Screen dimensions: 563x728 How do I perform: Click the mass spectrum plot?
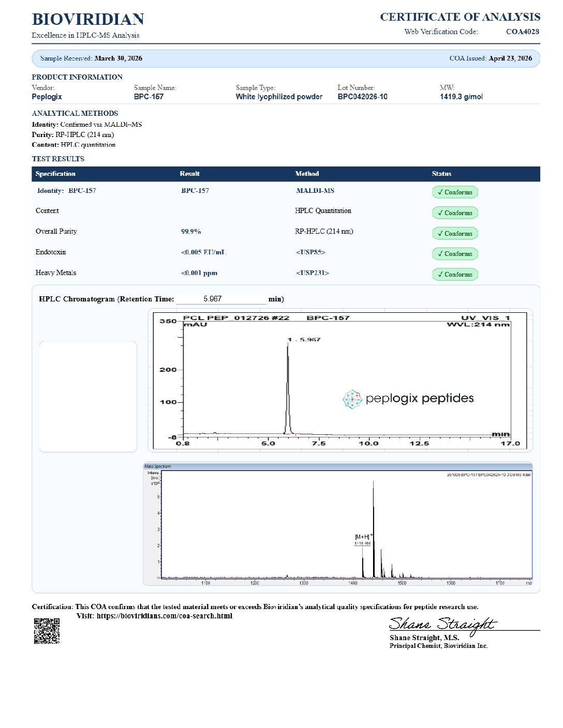point(337,524)
